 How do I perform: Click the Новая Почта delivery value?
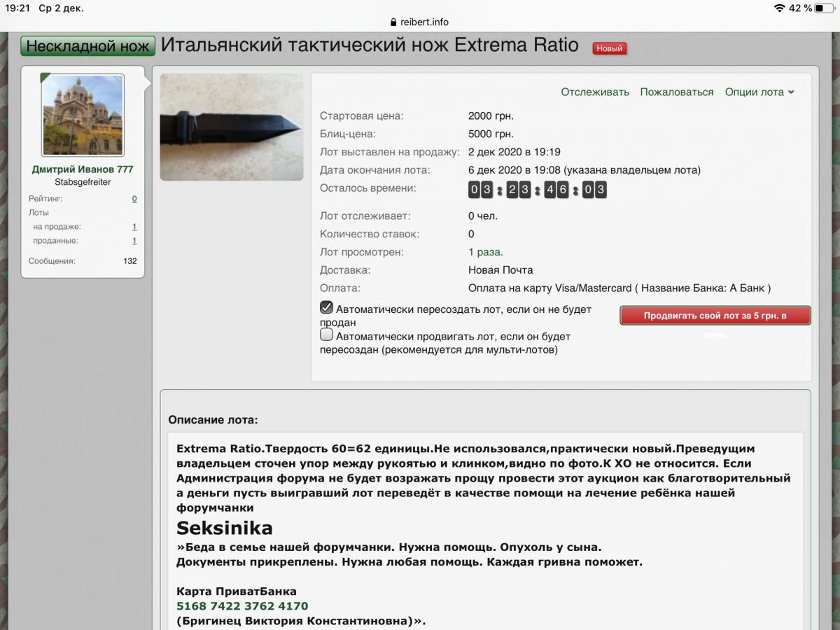500,270
